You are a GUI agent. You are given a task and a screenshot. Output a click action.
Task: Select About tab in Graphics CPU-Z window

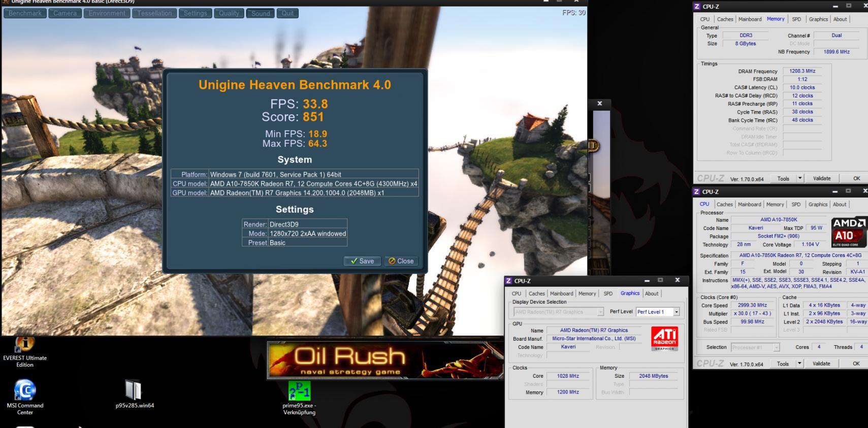652,293
